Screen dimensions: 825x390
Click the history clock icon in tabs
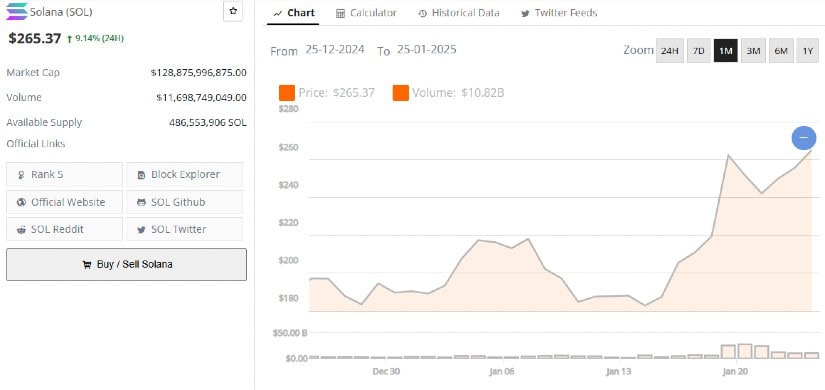coord(422,14)
